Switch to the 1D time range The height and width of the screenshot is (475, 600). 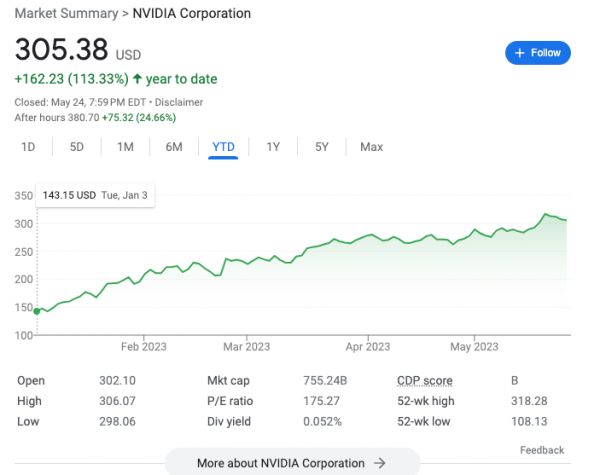(28, 147)
